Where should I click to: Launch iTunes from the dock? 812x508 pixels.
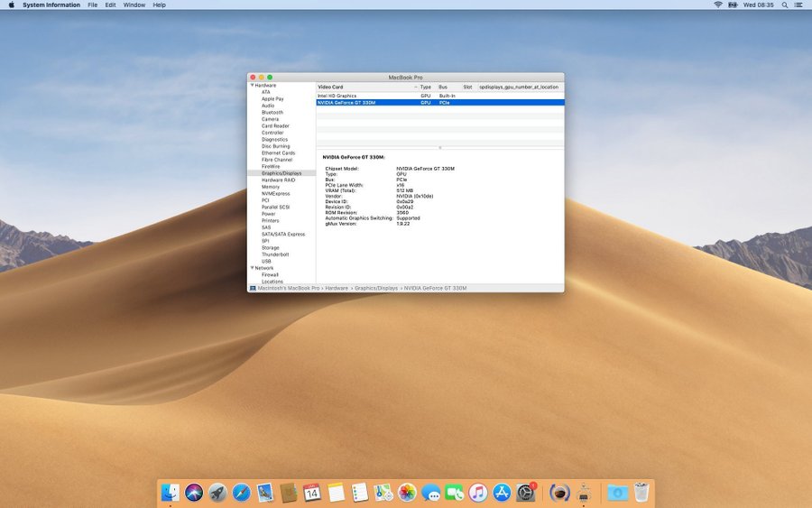478,493
